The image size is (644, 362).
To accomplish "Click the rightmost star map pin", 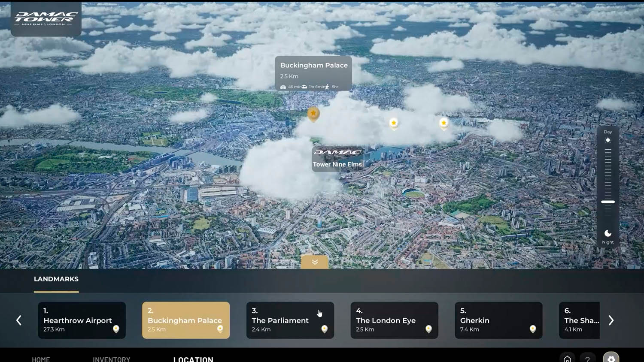I will coord(444,123).
